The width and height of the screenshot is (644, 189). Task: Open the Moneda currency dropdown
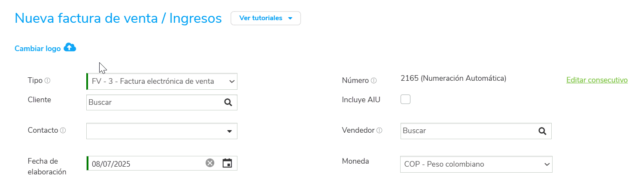coord(476,164)
